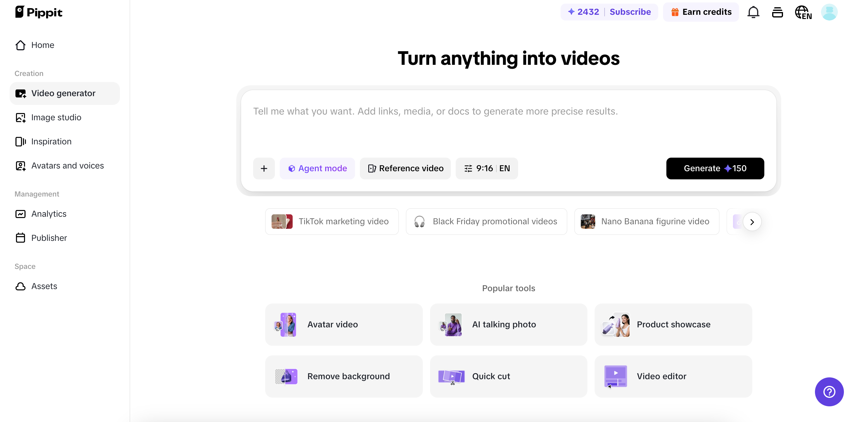Select Image studio from the sidebar
Screen dimensions: 868x422
coord(56,117)
